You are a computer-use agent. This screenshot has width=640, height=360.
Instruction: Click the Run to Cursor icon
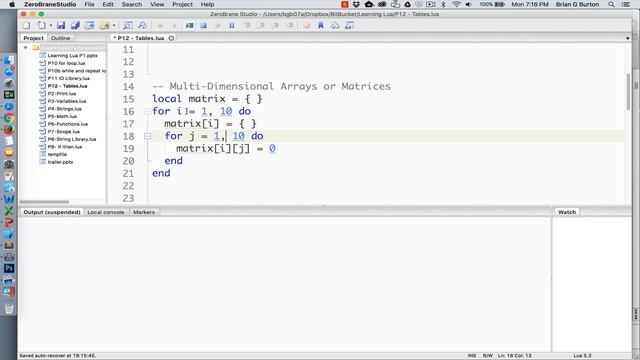[x=290, y=26]
